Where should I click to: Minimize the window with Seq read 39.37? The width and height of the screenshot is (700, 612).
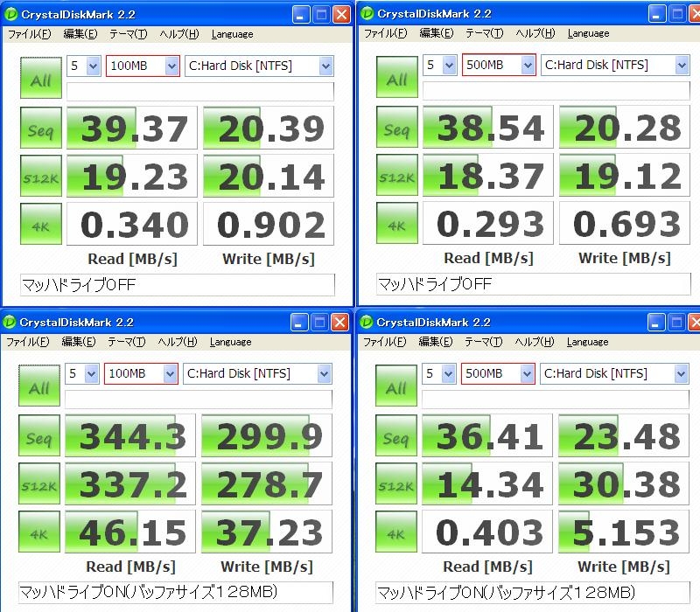click(301, 15)
